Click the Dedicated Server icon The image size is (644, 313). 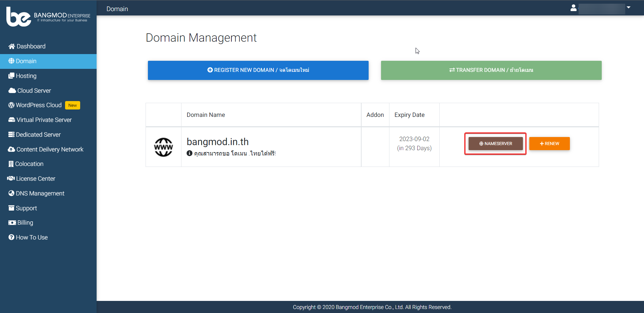[x=11, y=134]
